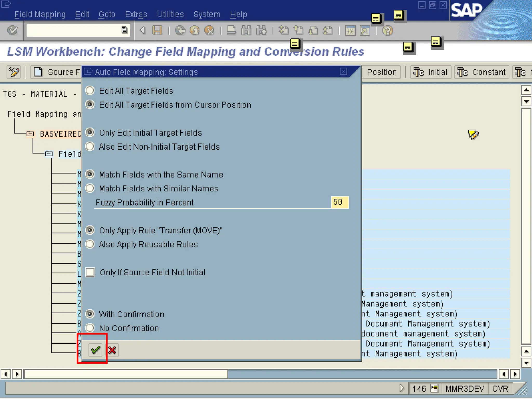
Task: Click the Enter checkmark icon
Action: (12, 30)
